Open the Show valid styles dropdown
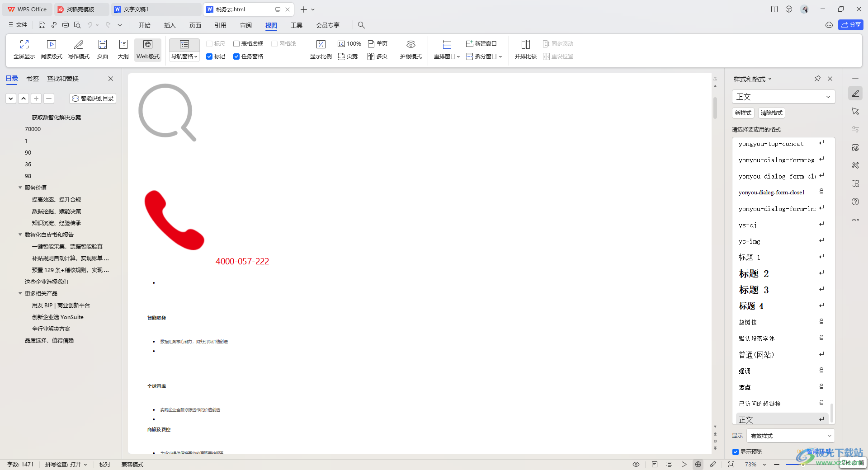 pyautogui.click(x=790, y=436)
